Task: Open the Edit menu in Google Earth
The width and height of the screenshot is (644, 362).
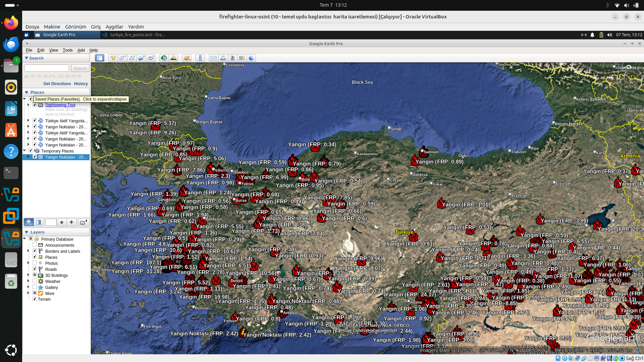Action: pyautogui.click(x=41, y=50)
